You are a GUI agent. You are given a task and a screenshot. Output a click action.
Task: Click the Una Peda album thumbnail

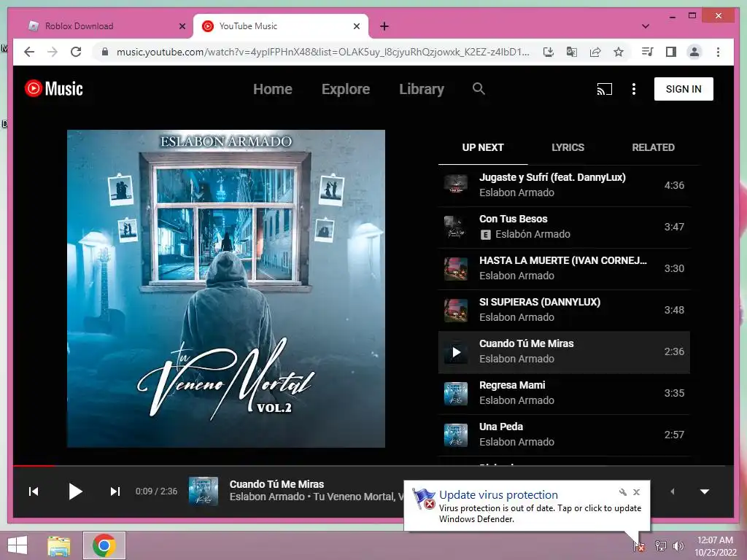coord(456,435)
